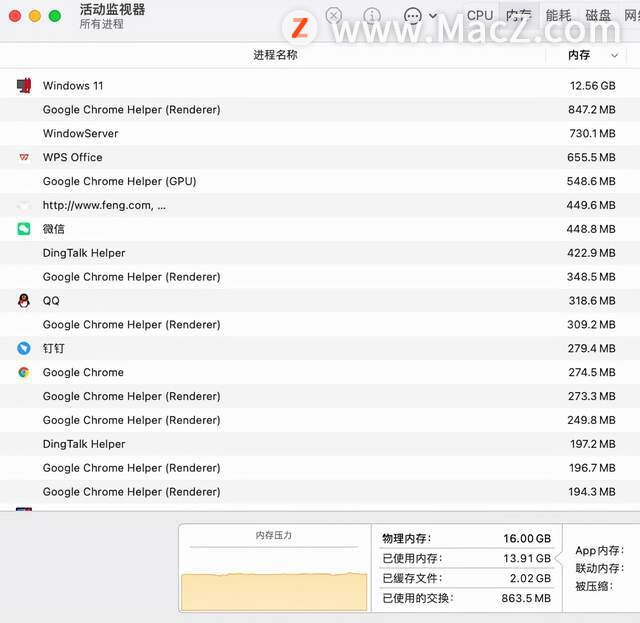This screenshot has width=640, height=623.
Task: Click the DingTalk (钉钉) blue icon
Action: coord(24,348)
